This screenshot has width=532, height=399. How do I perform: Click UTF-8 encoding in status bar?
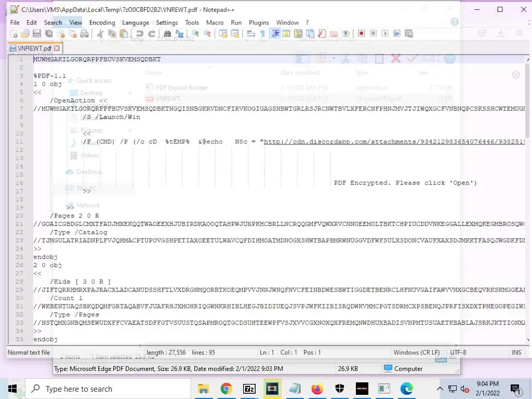(x=458, y=353)
